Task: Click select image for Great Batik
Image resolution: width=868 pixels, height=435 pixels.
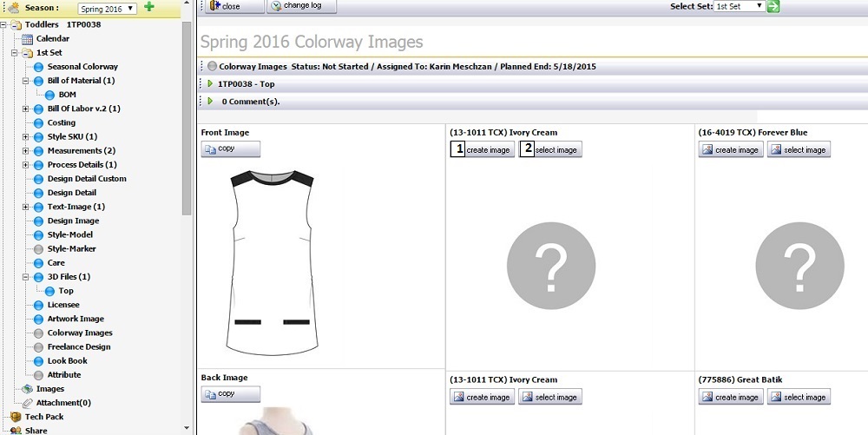Action: 799,397
